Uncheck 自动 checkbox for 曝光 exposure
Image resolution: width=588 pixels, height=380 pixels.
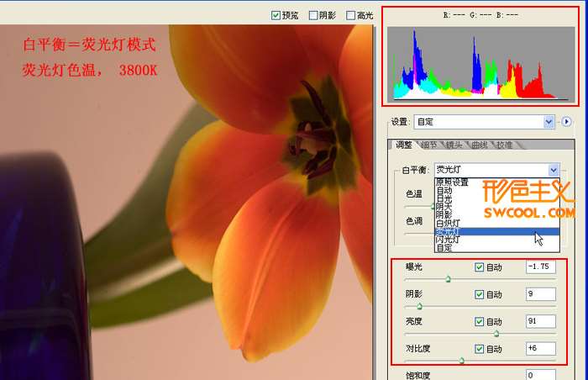point(480,268)
